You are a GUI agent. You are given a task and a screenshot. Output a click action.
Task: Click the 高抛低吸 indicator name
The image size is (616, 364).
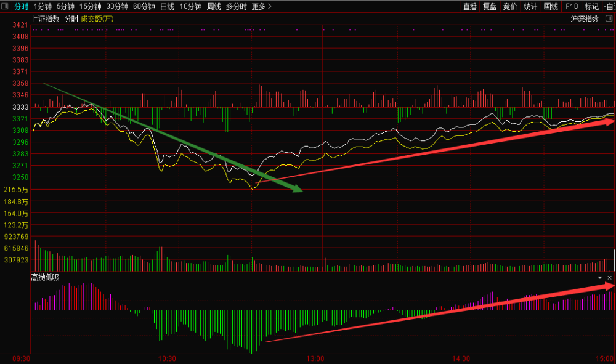46,277
